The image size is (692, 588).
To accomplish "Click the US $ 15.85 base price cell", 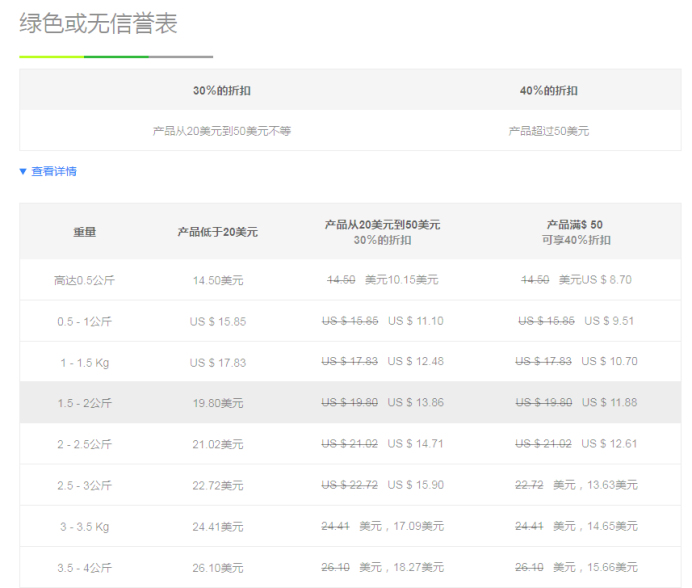I will (218, 321).
